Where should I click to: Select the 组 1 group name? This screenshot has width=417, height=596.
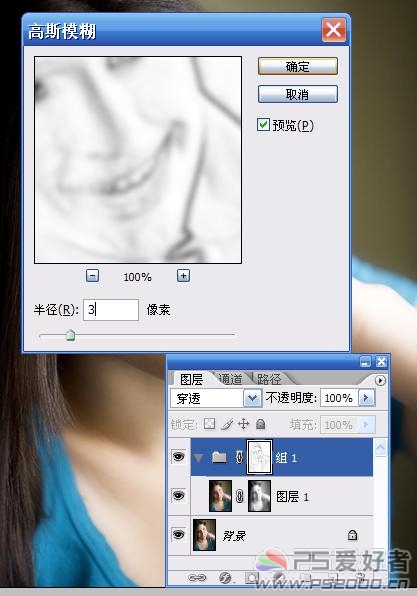pos(286,458)
